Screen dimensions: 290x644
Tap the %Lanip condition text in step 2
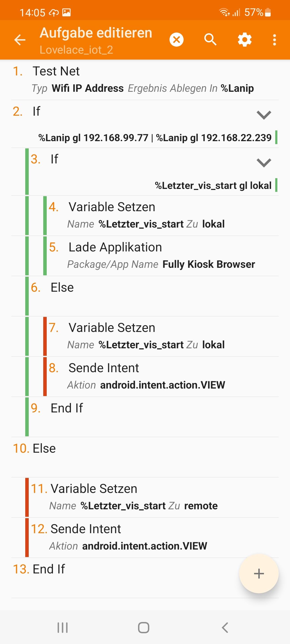click(x=155, y=138)
